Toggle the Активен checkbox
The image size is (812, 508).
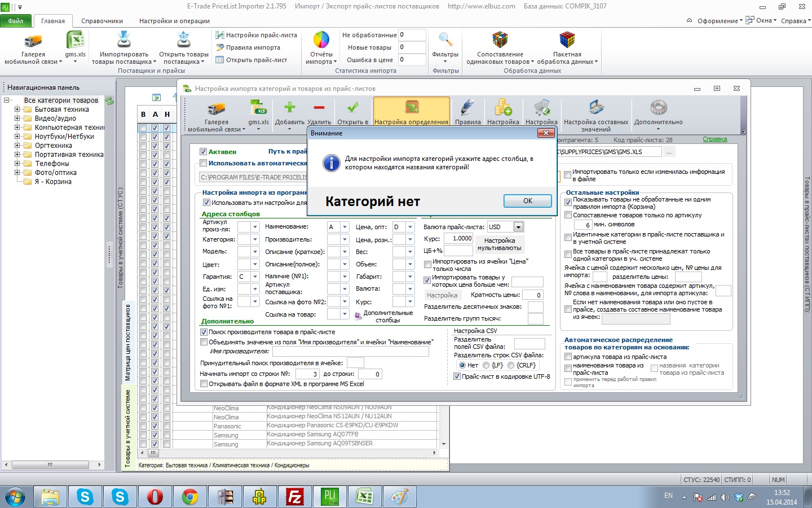click(x=204, y=152)
